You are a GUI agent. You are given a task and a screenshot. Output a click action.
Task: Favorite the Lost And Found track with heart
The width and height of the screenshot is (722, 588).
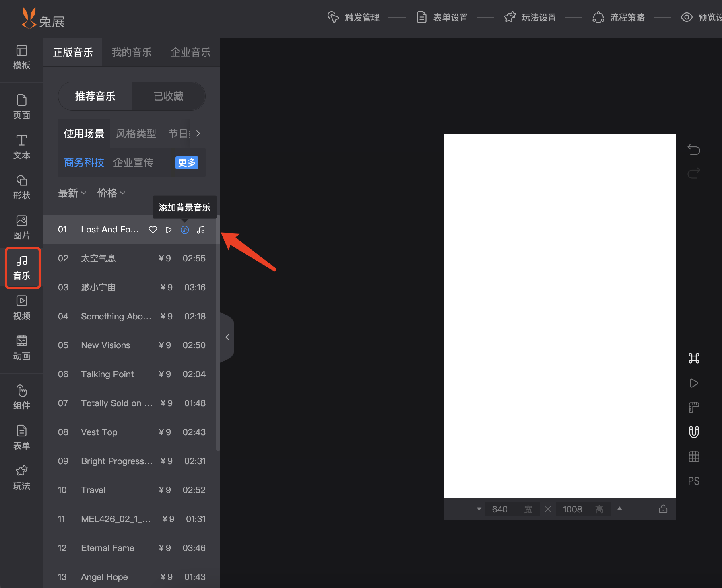(153, 230)
